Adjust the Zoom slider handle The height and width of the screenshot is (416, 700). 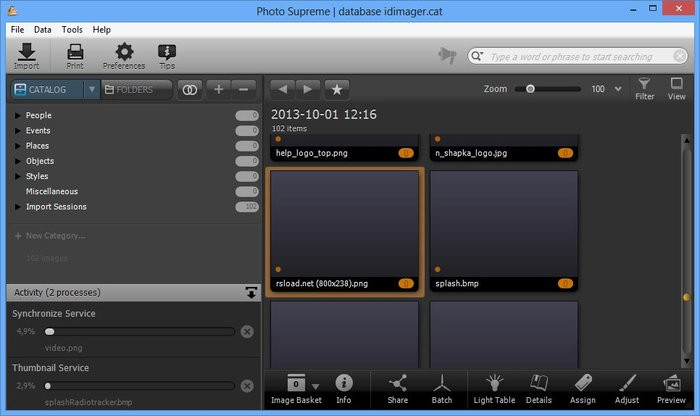click(x=530, y=89)
